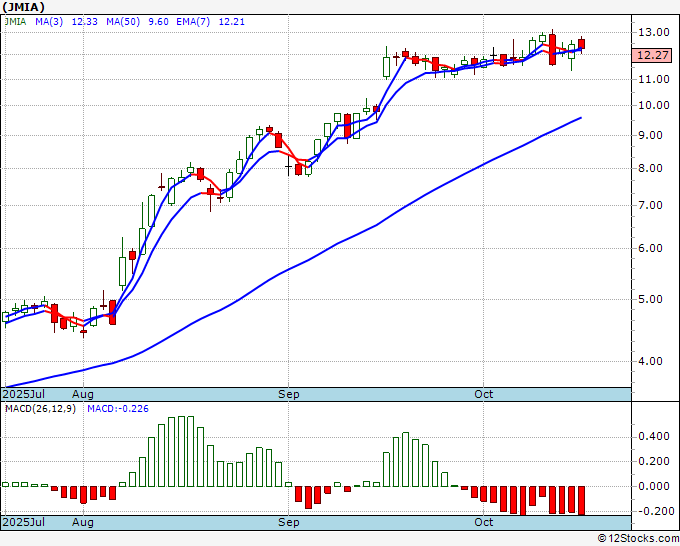
Task: Click Aug on the MACD panel axis
Action: pyautogui.click(x=83, y=522)
